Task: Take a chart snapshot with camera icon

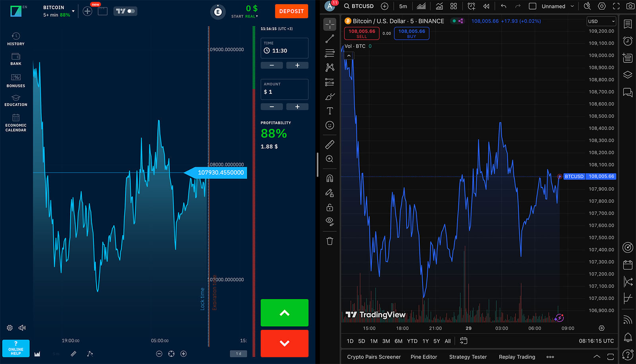Action: pyautogui.click(x=630, y=6)
